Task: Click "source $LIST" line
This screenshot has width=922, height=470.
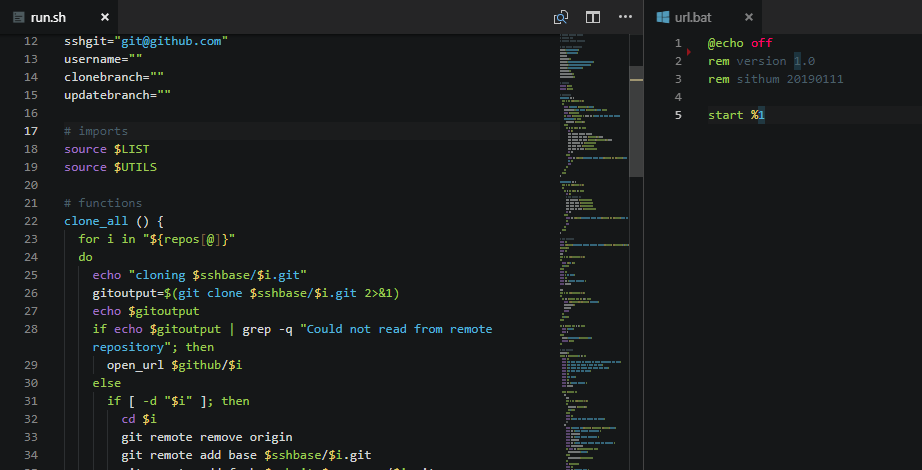Action: [x=106, y=149]
